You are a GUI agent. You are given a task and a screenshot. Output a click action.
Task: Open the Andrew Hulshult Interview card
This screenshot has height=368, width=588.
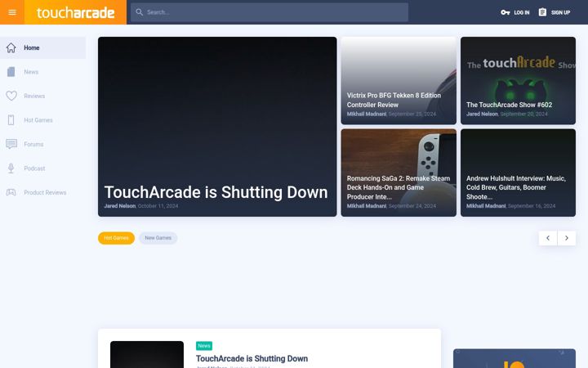pos(518,173)
